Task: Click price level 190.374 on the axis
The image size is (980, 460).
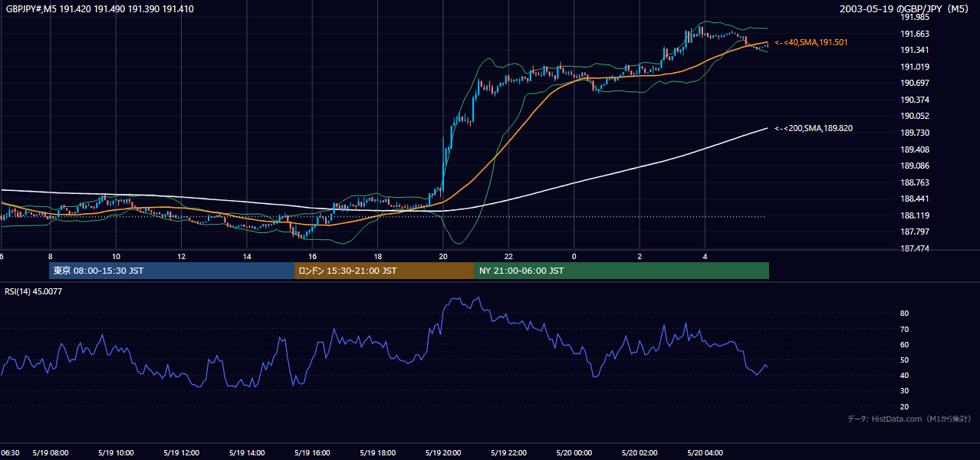Action: [915, 100]
